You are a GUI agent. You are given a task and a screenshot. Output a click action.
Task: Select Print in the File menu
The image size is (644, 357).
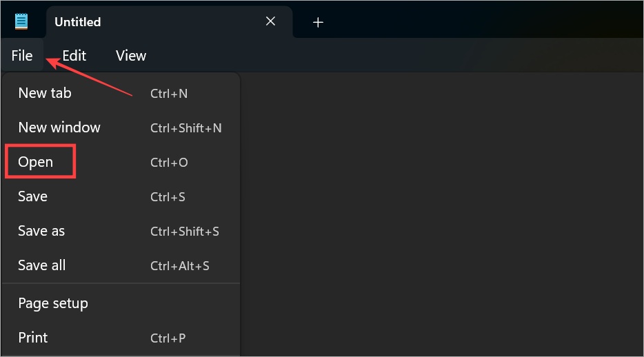pos(121,338)
